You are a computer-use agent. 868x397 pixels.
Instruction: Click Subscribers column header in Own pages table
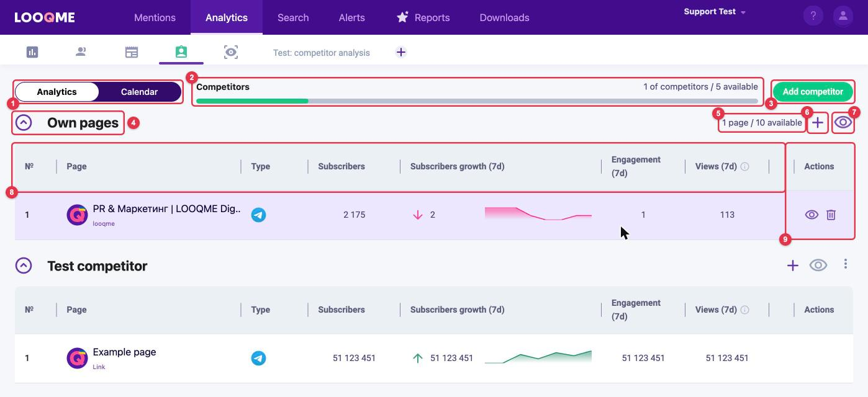point(341,166)
